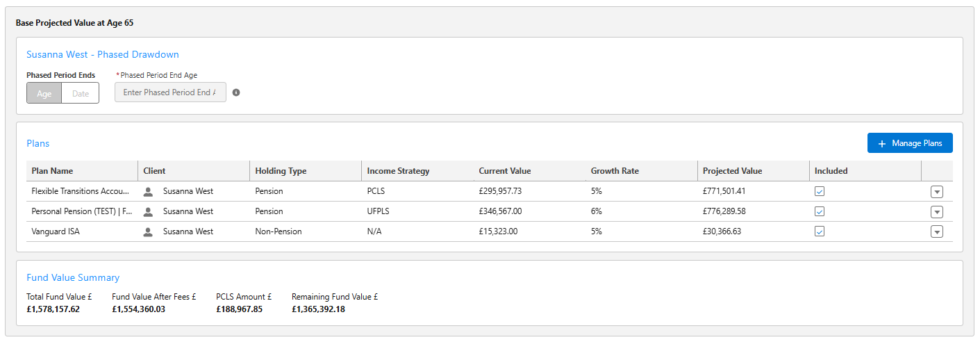Open row actions dropdown for Vanguard ISA
The height and width of the screenshot is (342, 980).
point(936,232)
